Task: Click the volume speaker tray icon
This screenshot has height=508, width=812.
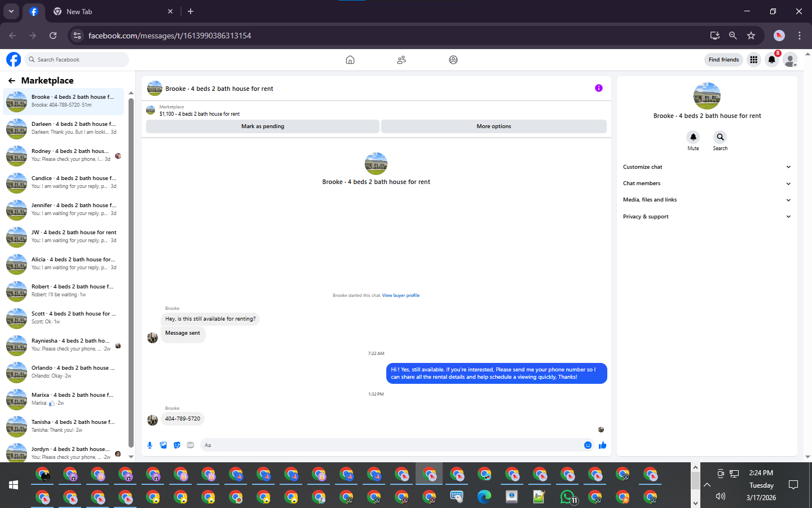Action: [720, 497]
